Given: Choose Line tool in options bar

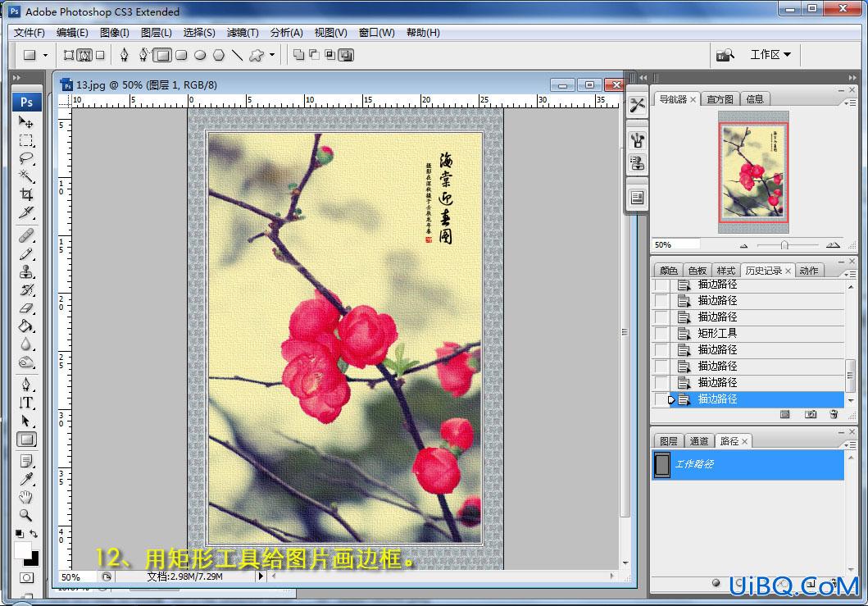Looking at the screenshot, I should 238,55.
